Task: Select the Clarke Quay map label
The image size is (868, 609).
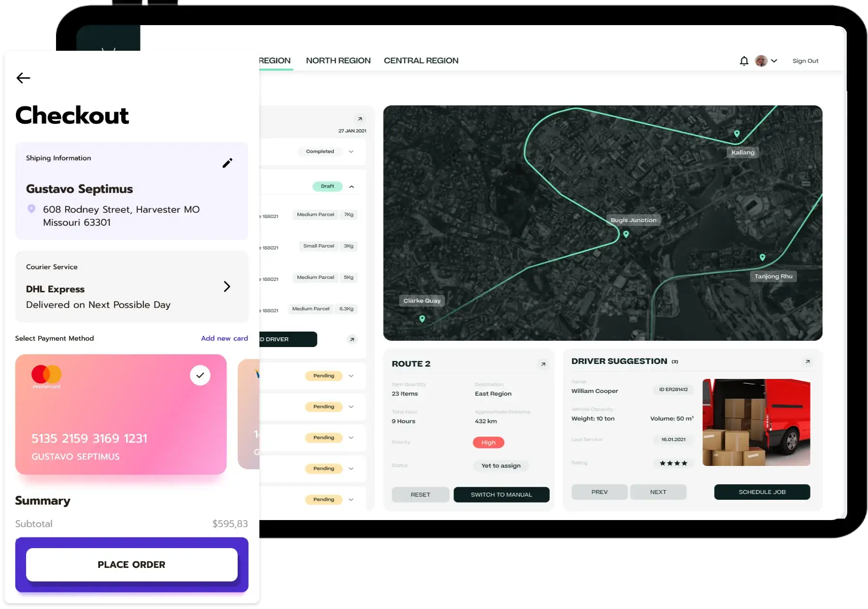Action: tap(422, 301)
